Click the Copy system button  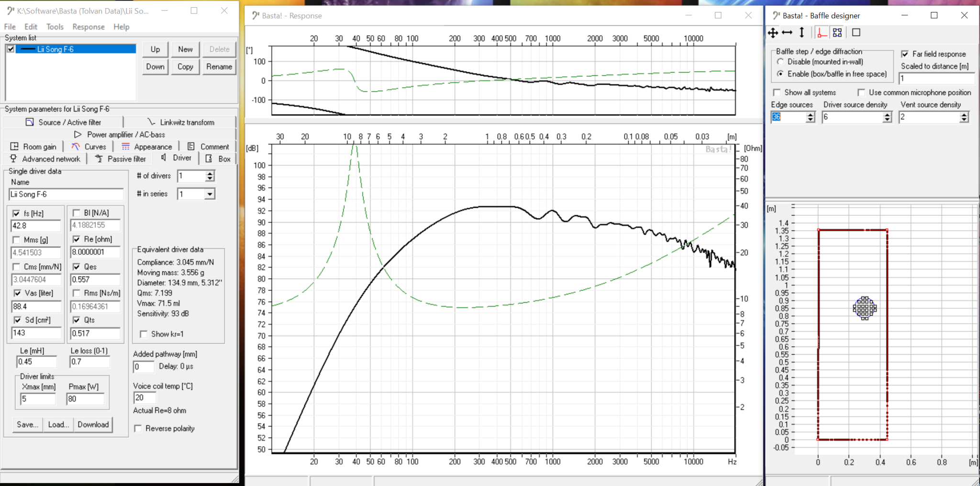click(185, 67)
